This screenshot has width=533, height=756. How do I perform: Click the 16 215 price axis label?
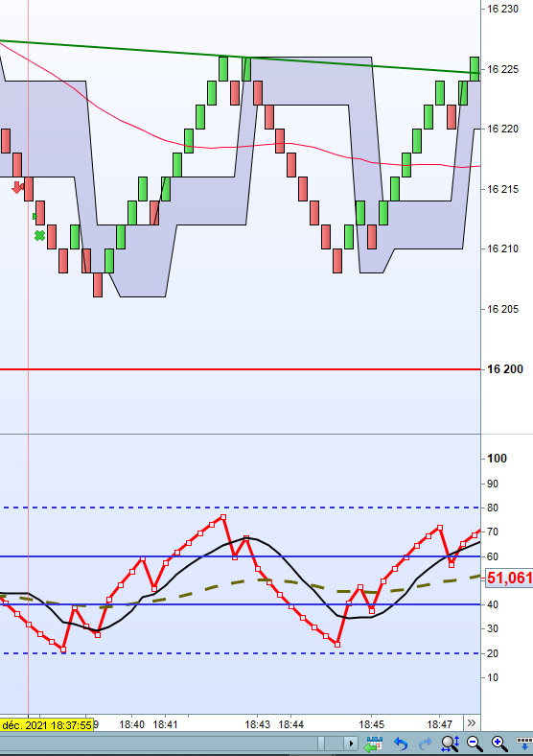[x=502, y=189]
